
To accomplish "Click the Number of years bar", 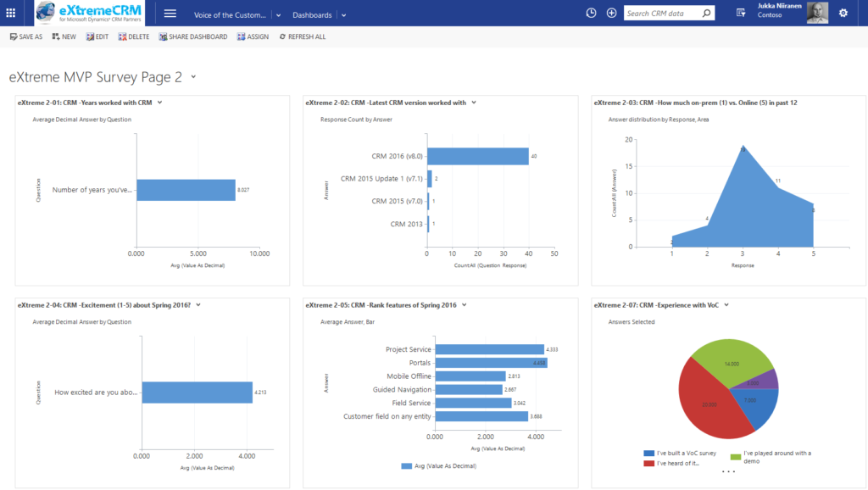I will [186, 190].
